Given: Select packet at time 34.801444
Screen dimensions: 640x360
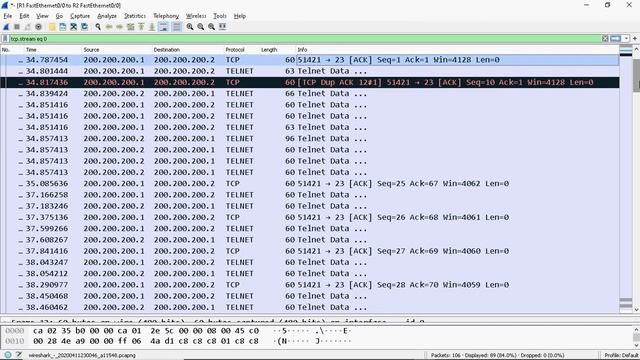Looking at the screenshot, I should 310,71.
